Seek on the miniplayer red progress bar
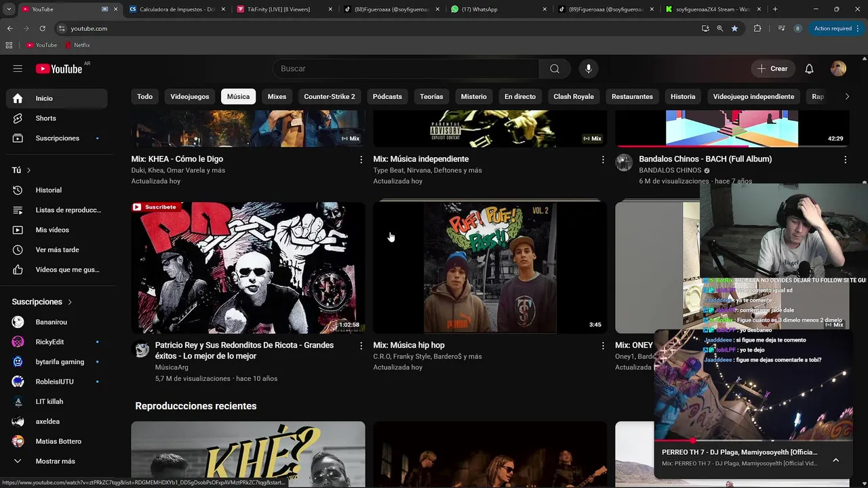The width and height of the screenshot is (868, 488). (753, 441)
